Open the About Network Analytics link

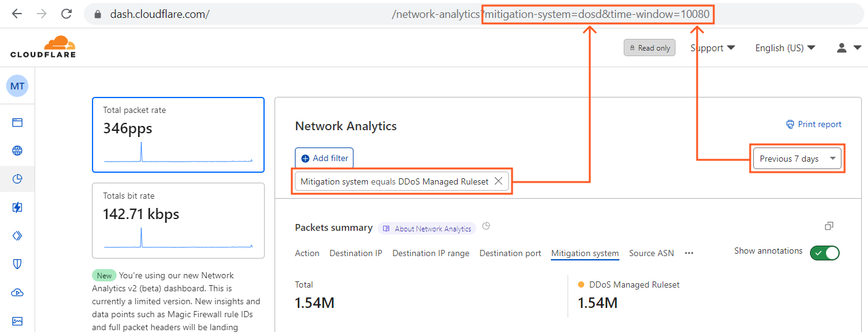click(427, 228)
